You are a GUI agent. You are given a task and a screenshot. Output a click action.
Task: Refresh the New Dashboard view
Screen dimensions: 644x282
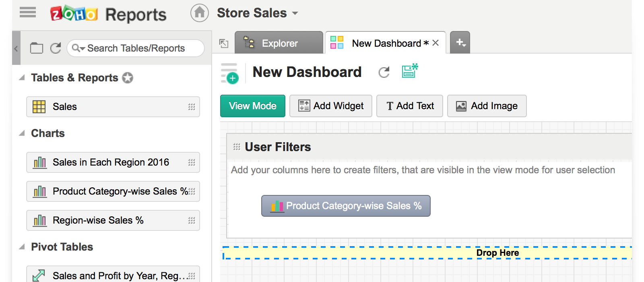(x=384, y=72)
